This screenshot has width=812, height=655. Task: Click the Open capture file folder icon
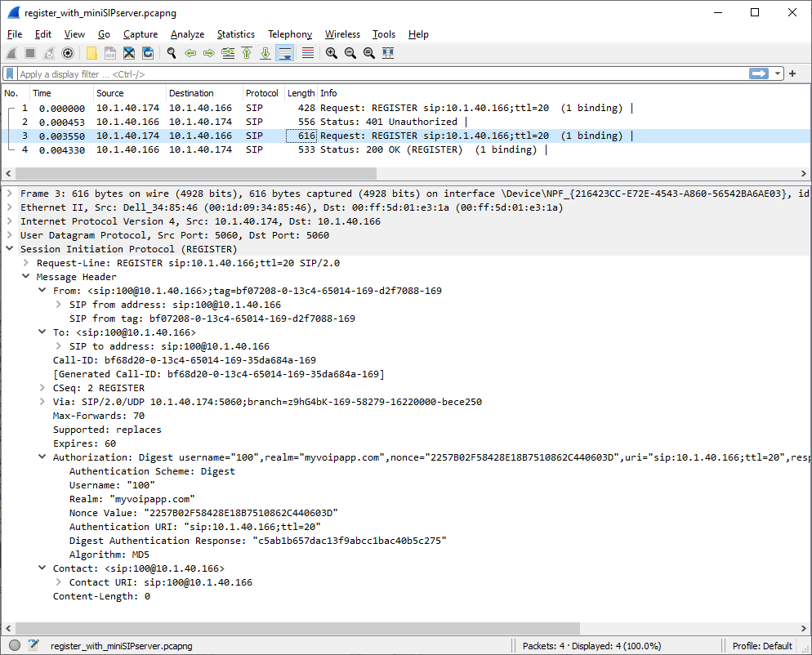[91, 53]
